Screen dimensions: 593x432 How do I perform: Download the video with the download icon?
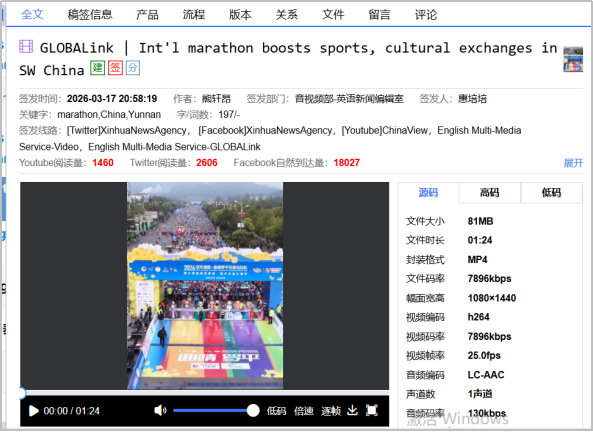352,410
